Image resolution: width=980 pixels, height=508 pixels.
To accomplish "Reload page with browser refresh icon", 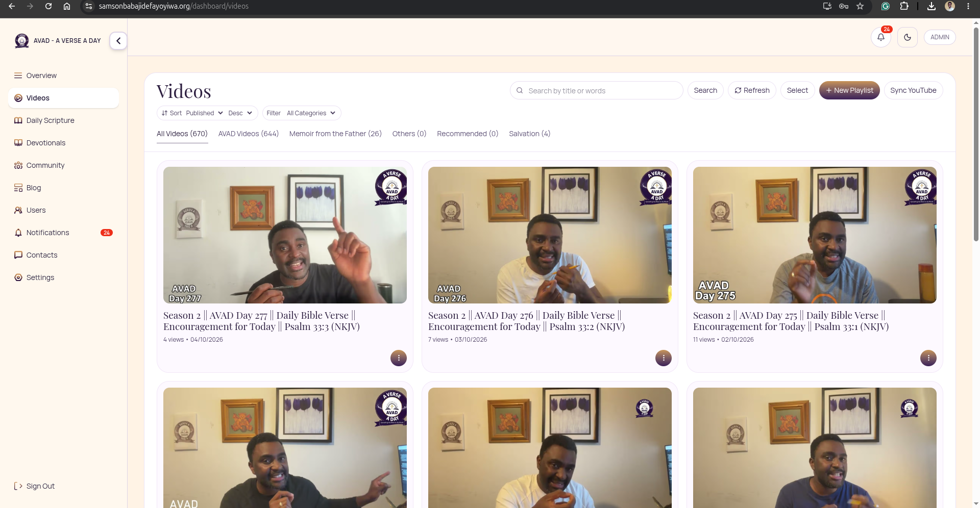I will (x=48, y=6).
